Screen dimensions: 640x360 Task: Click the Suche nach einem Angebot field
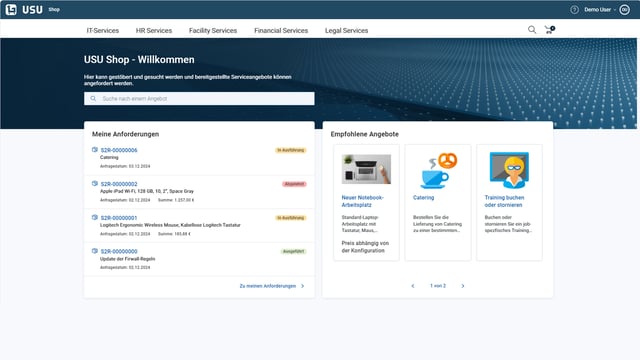pos(199,98)
